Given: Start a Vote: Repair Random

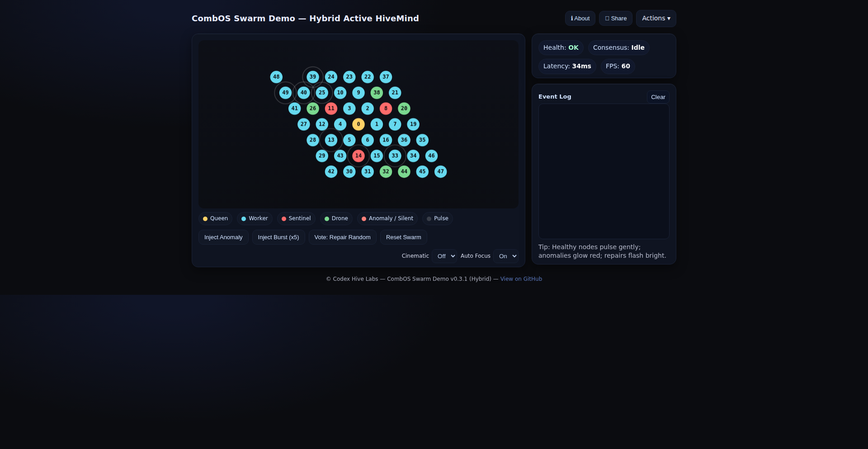Looking at the screenshot, I should pyautogui.click(x=342, y=237).
